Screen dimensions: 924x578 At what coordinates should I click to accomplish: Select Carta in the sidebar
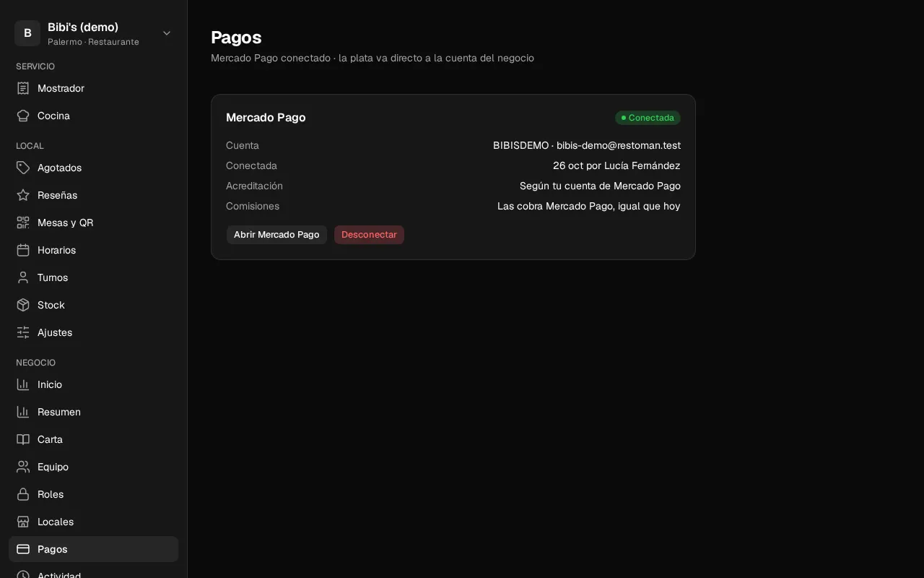pyautogui.click(x=94, y=439)
